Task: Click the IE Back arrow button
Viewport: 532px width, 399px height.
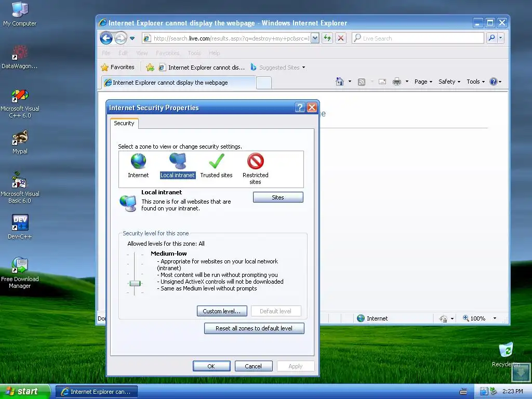Action: click(106, 38)
